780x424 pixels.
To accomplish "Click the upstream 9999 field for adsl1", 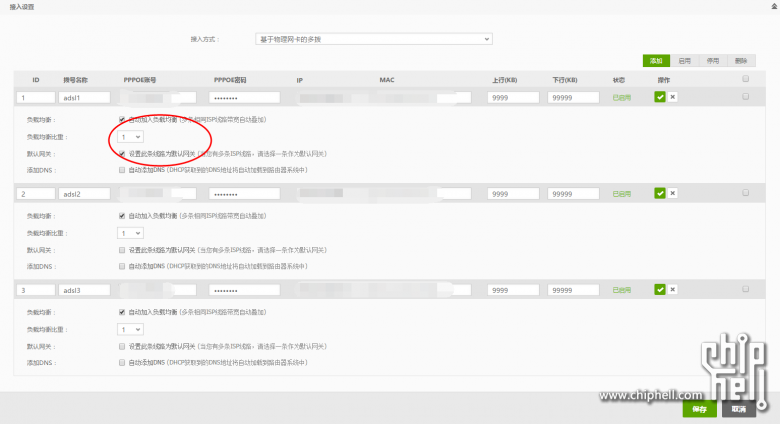I will pyautogui.click(x=513, y=98).
